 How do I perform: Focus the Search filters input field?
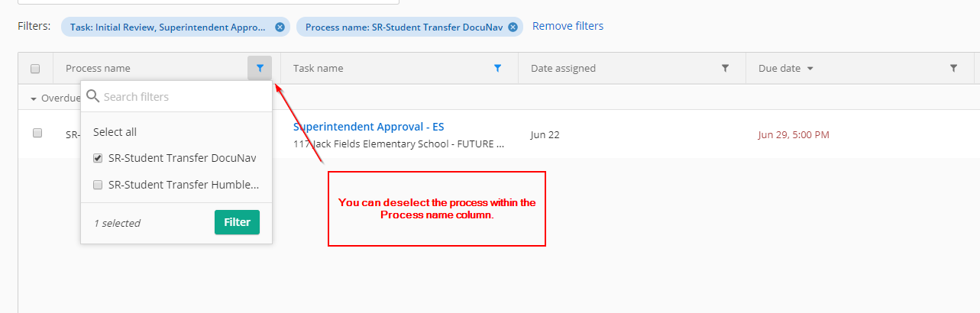[185, 97]
